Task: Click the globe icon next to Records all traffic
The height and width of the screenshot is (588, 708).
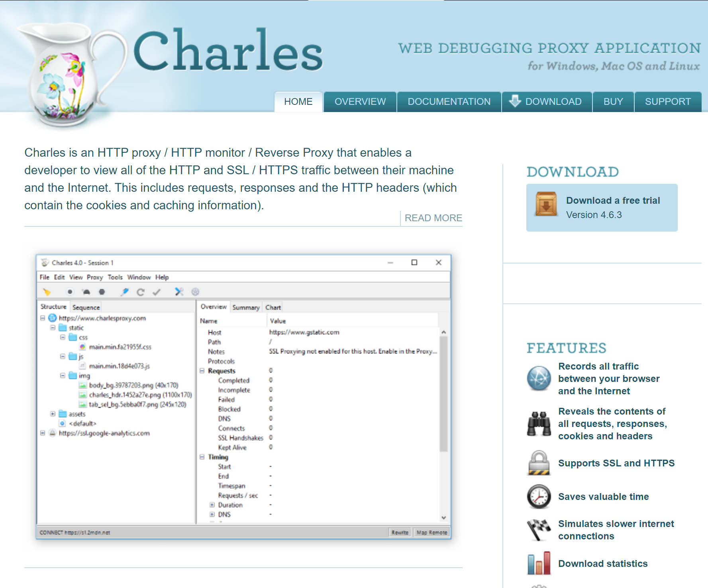Action: [539, 378]
